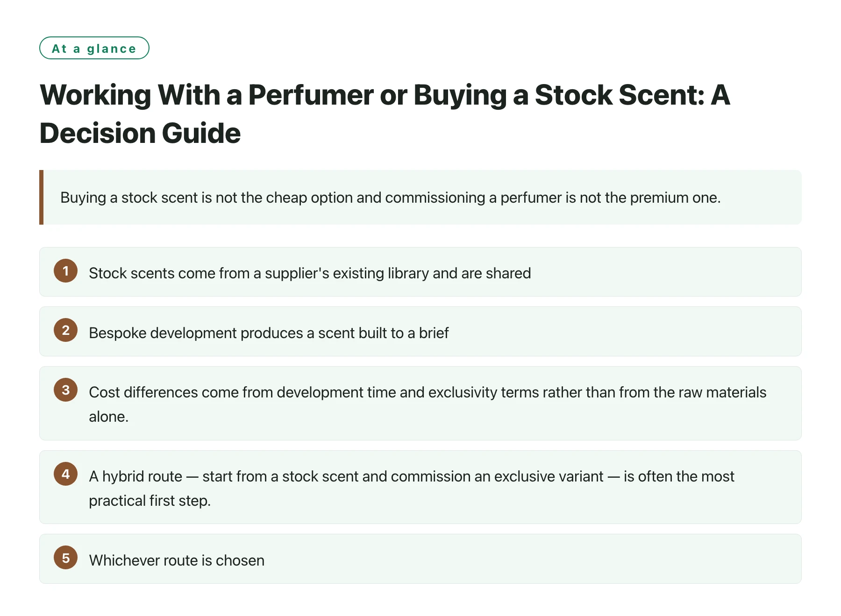Click the number 2 circle badge

(65, 330)
